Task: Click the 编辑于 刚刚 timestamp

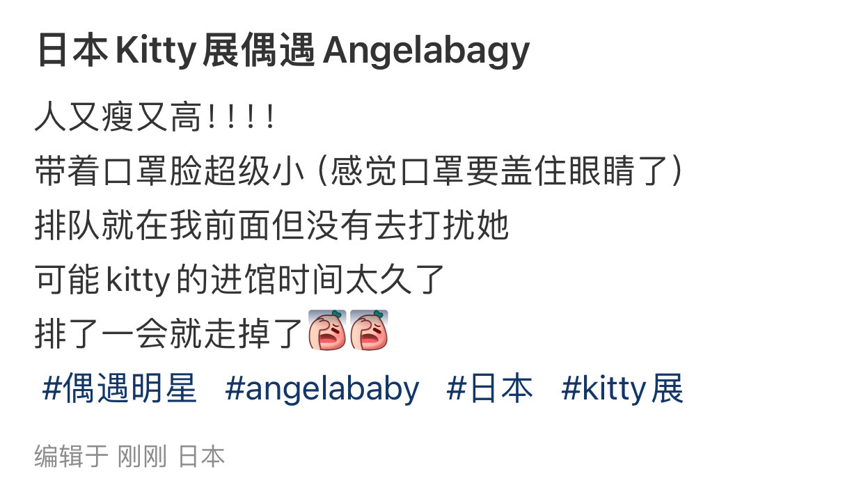Action: tap(101, 457)
